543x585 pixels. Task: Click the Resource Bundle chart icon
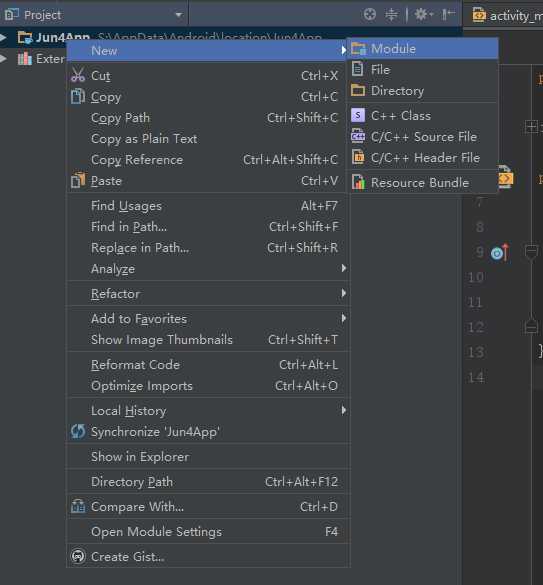coord(358,182)
